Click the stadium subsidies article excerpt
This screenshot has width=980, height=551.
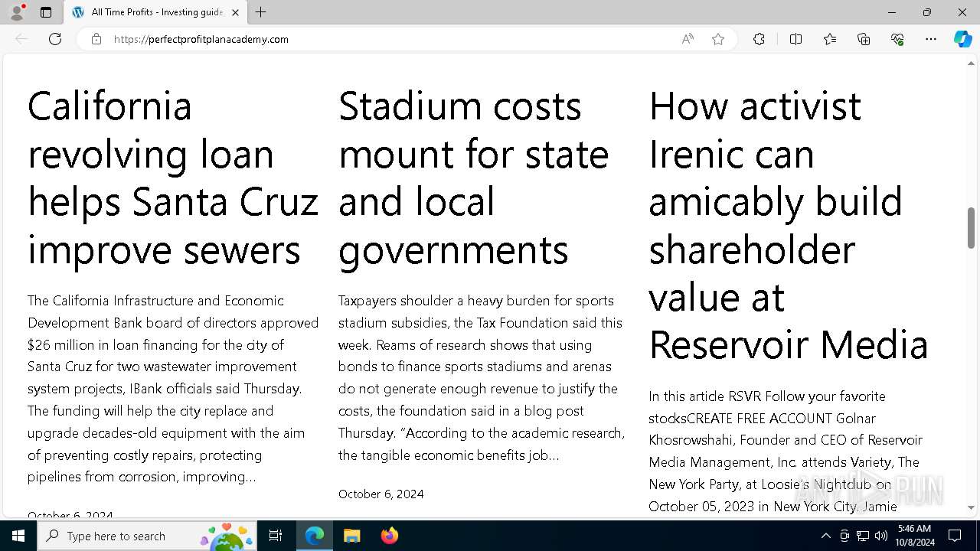[482, 378]
